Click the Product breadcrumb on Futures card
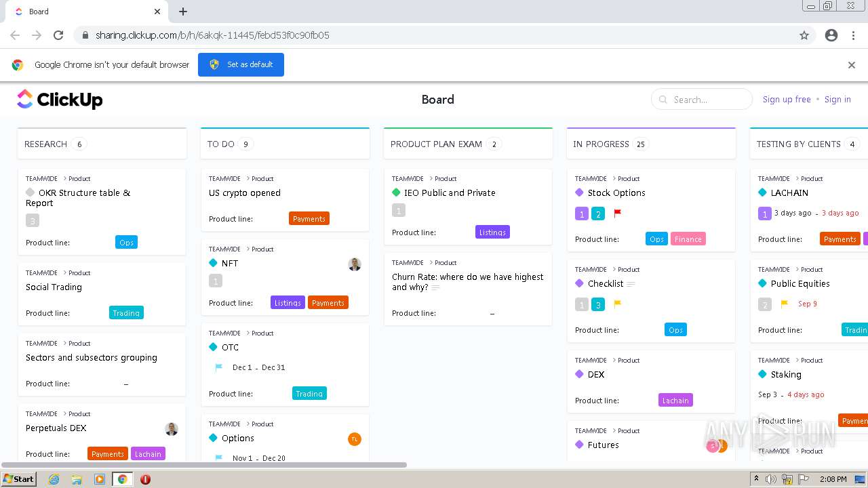This screenshot has width=868, height=488. pos(629,431)
